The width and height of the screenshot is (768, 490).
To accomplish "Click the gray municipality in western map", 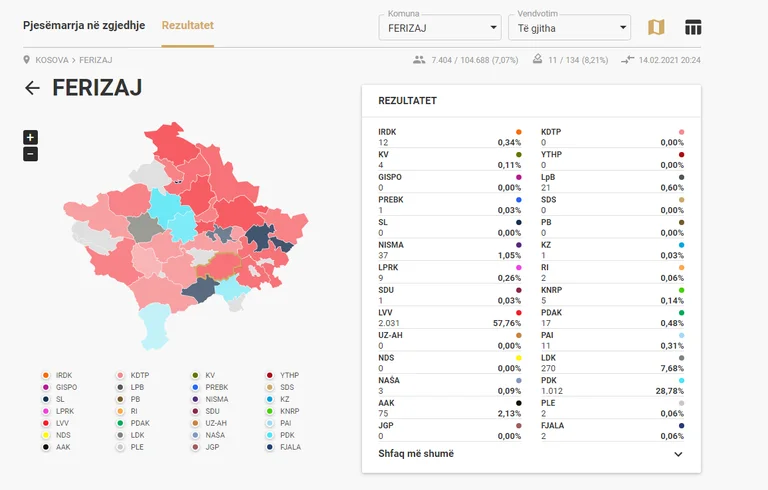I will coord(144,228).
